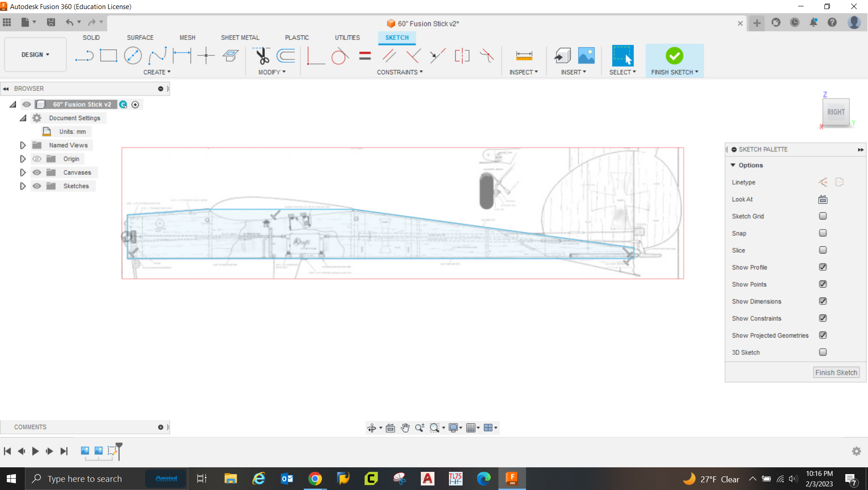Select the 2-Point Rectangle tool
Image resolution: width=868 pixels, height=490 pixels.
(x=108, y=56)
